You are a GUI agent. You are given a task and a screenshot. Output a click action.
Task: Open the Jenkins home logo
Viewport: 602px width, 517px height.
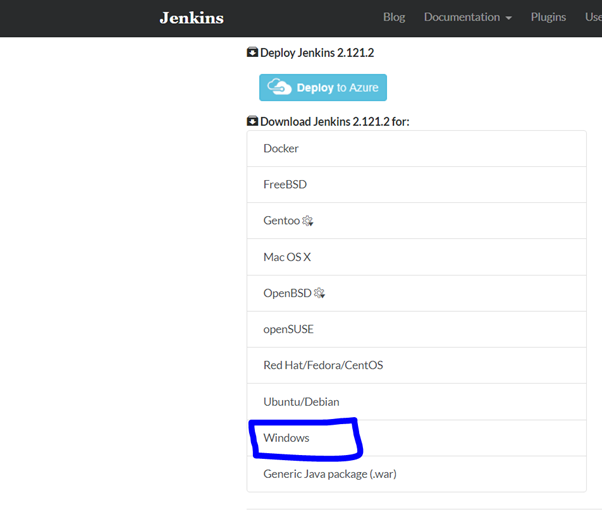192,18
